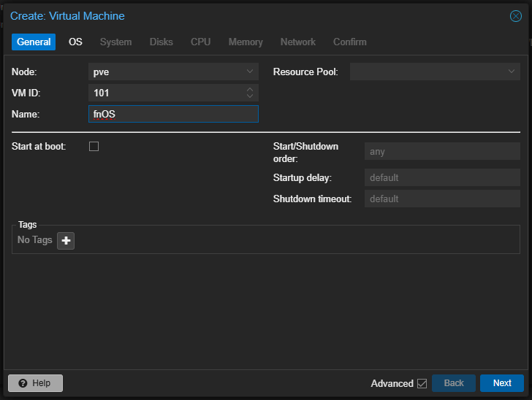Switch to the Confirm tab
The image size is (532, 400).
coord(350,42)
